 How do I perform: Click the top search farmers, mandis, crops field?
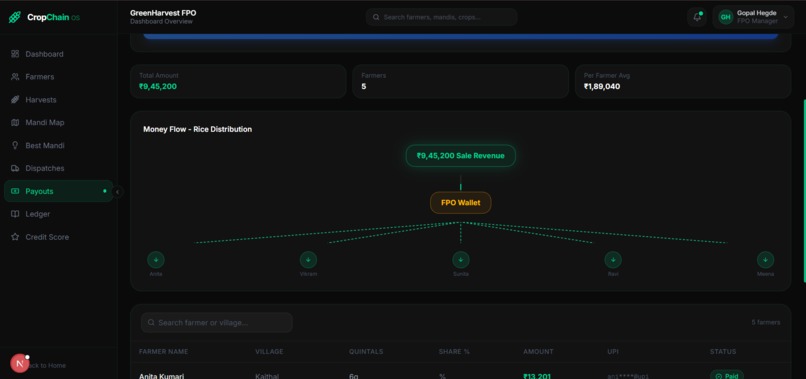[x=442, y=17]
